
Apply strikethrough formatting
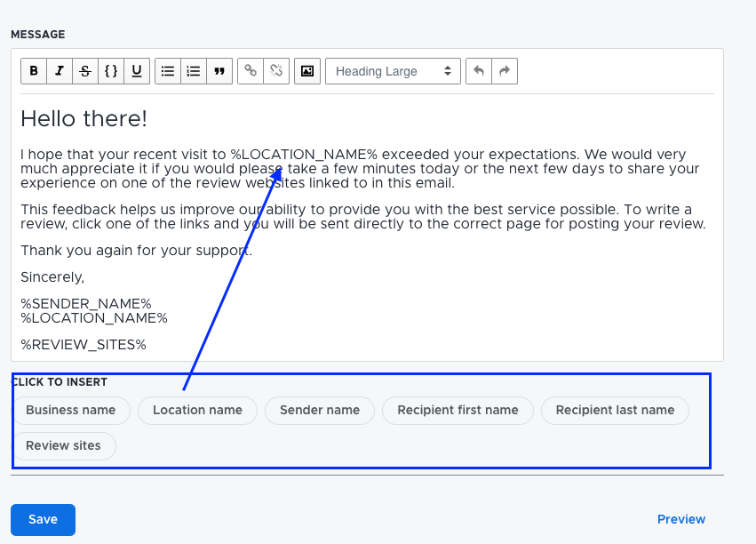coord(85,71)
